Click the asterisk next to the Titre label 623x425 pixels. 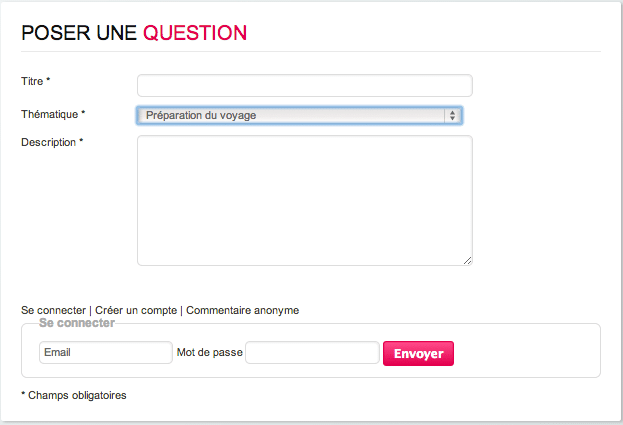[48, 80]
